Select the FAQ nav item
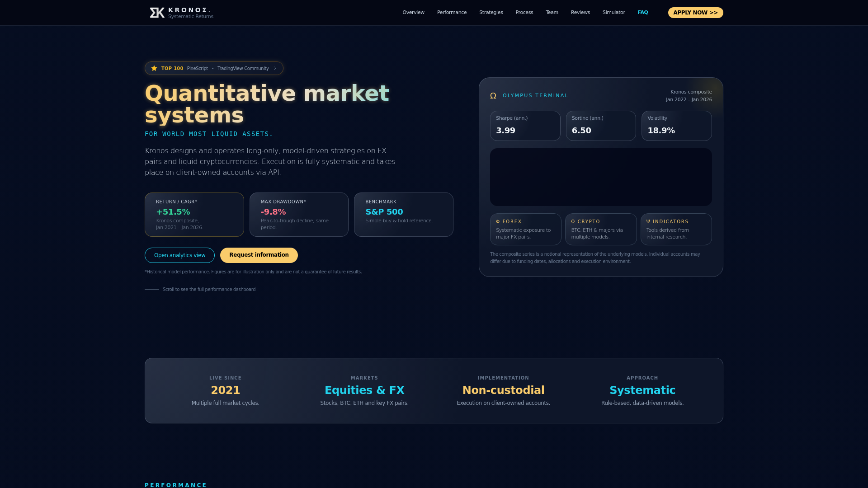Image resolution: width=868 pixels, height=488 pixels. [642, 13]
